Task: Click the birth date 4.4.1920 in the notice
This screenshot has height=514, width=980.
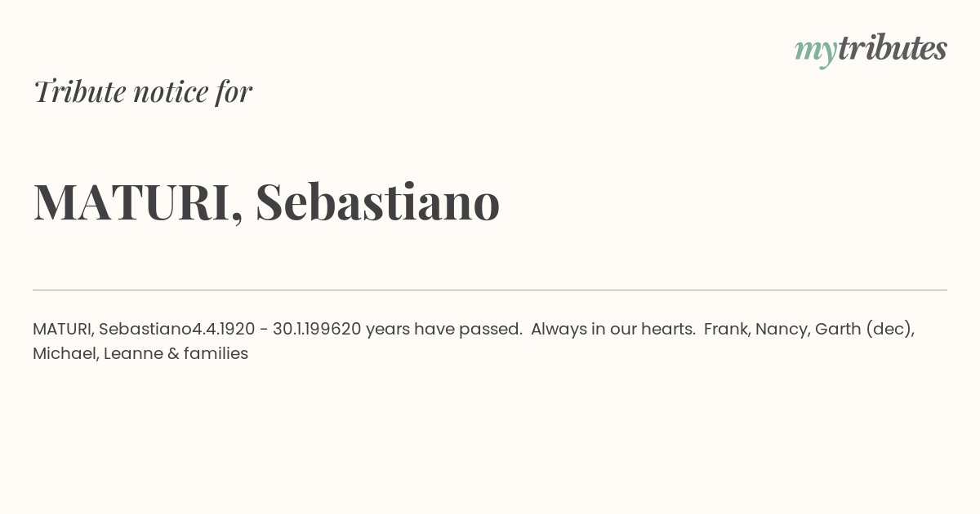Action: [224, 330]
